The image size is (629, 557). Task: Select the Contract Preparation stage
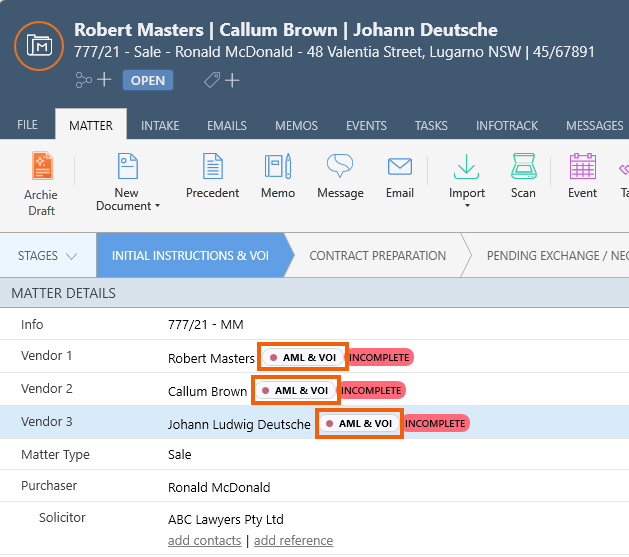click(x=377, y=256)
